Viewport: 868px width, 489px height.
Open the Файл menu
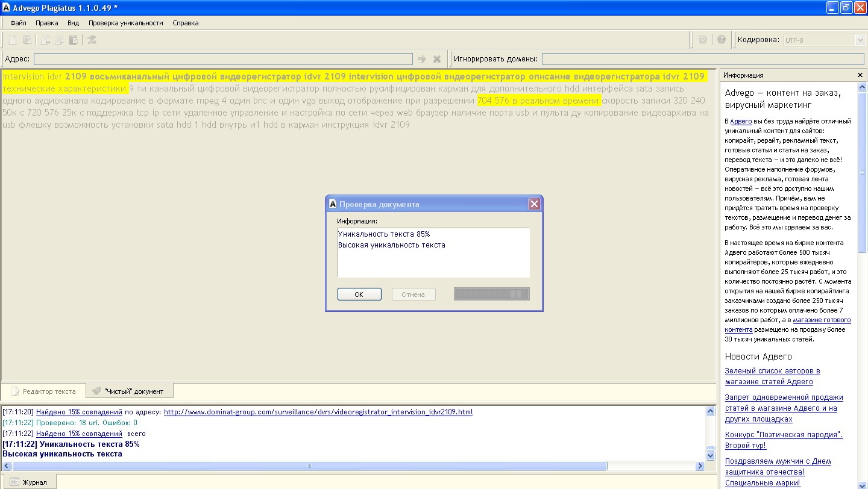[18, 23]
